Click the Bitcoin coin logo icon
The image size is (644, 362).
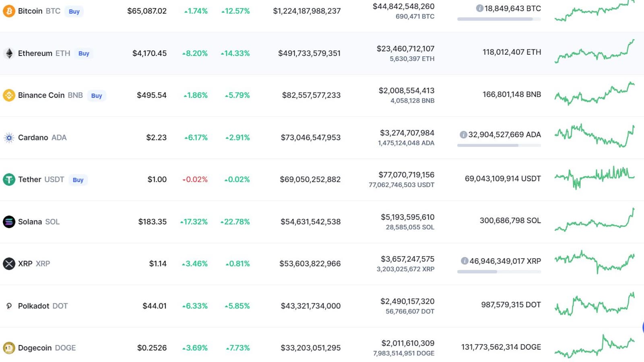[x=9, y=11]
